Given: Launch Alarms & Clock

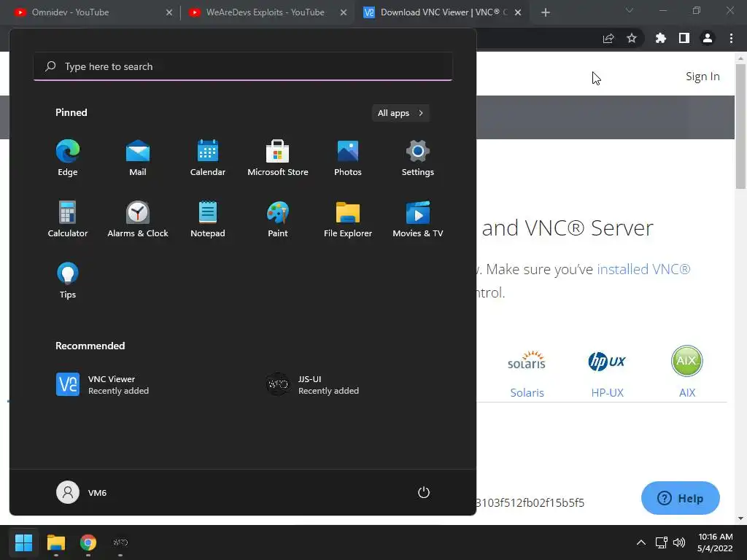Looking at the screenshot, I should coord(138,219).
